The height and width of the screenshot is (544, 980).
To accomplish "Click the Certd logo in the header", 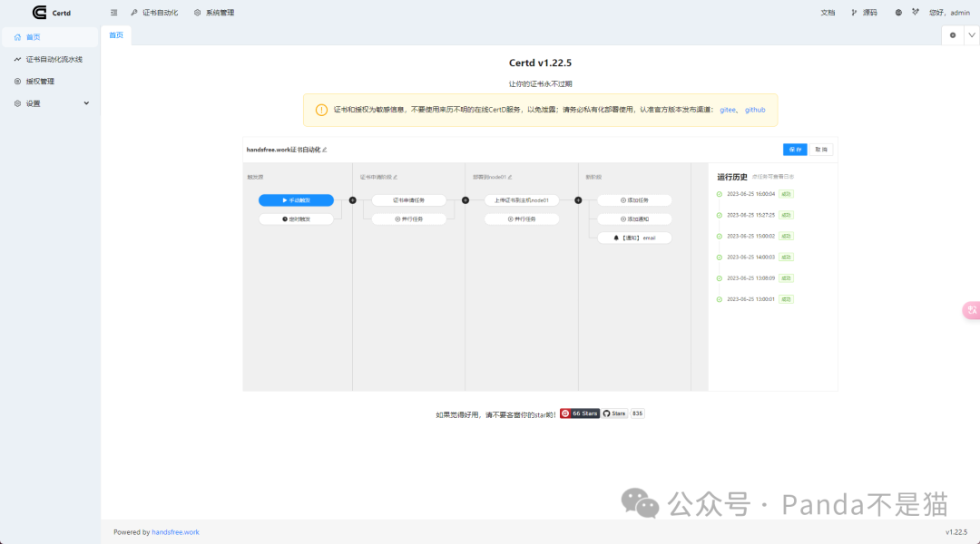I will tap(51, 13).
